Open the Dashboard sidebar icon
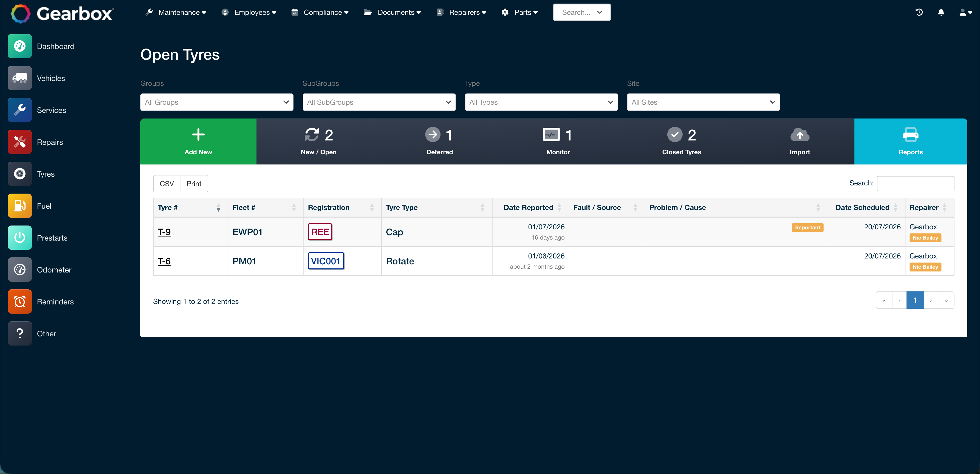The height and width of the screenshot is (474, 980). pyautogui.click(x=20, y=46)
